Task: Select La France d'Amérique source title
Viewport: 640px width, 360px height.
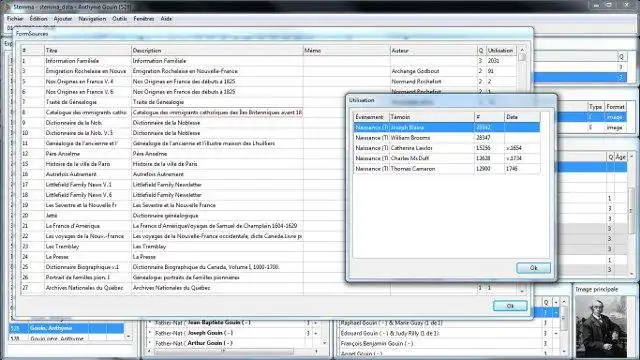Action: [73, 226]
